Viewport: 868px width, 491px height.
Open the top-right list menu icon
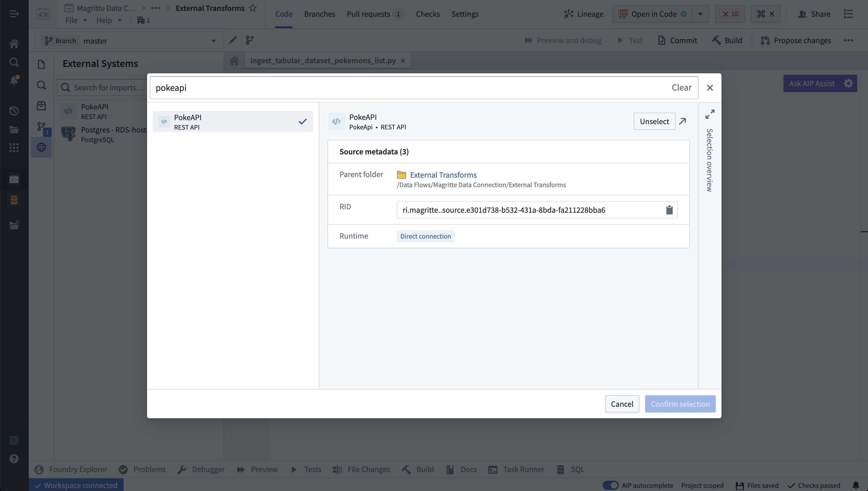pos(848,14)
